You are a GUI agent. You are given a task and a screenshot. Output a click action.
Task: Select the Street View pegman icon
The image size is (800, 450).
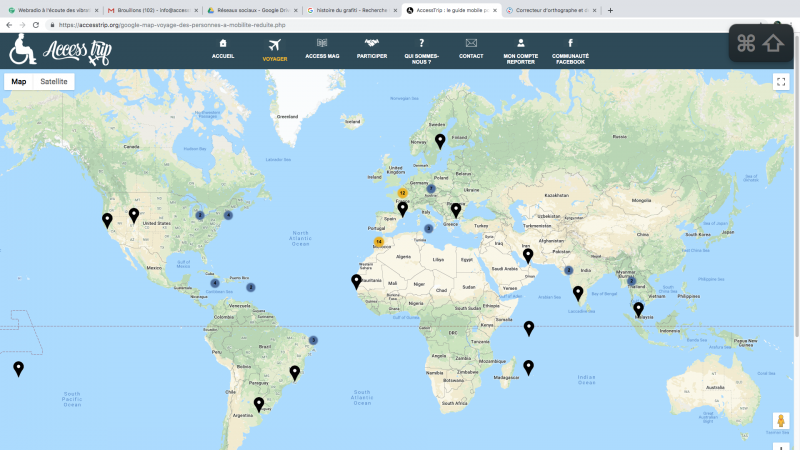[781, 421]
